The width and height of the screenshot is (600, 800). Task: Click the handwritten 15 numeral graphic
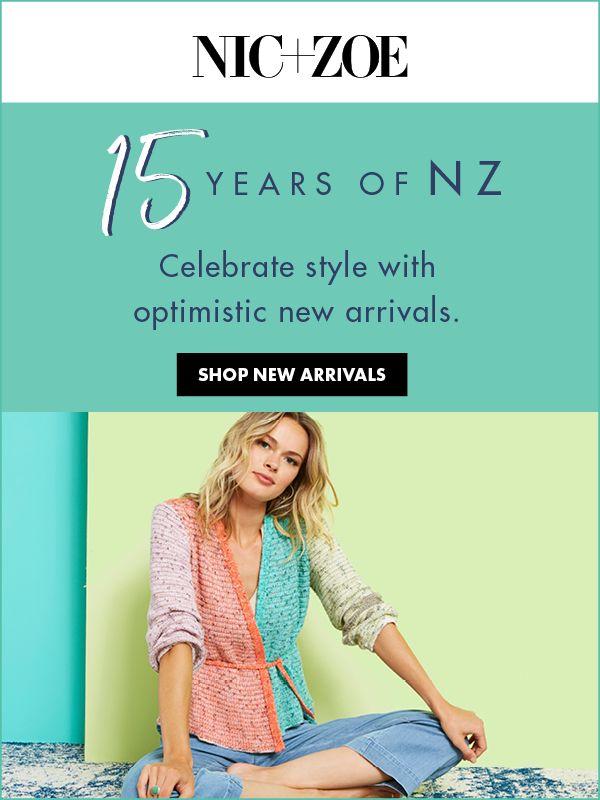(155, 181)
